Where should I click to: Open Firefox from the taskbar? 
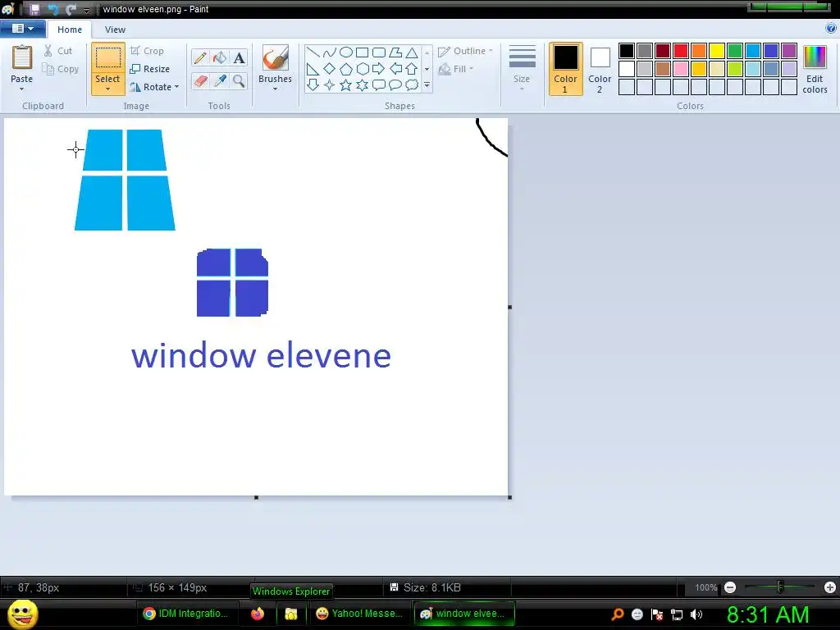257,614
